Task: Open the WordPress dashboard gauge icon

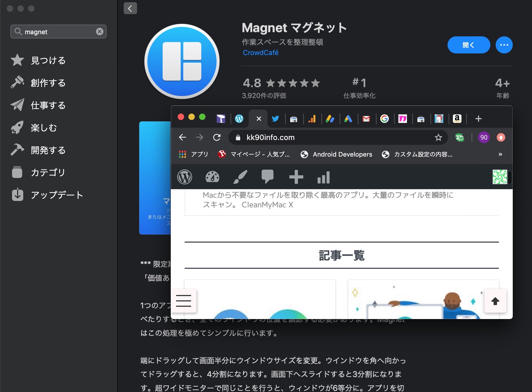Action: [x=212, y=177]
